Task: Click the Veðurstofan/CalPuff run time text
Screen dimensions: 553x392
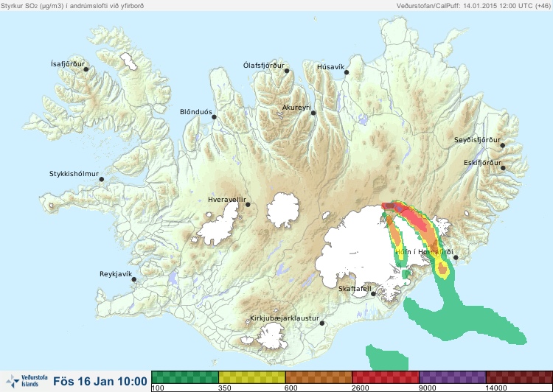Action: coord(473,6)
